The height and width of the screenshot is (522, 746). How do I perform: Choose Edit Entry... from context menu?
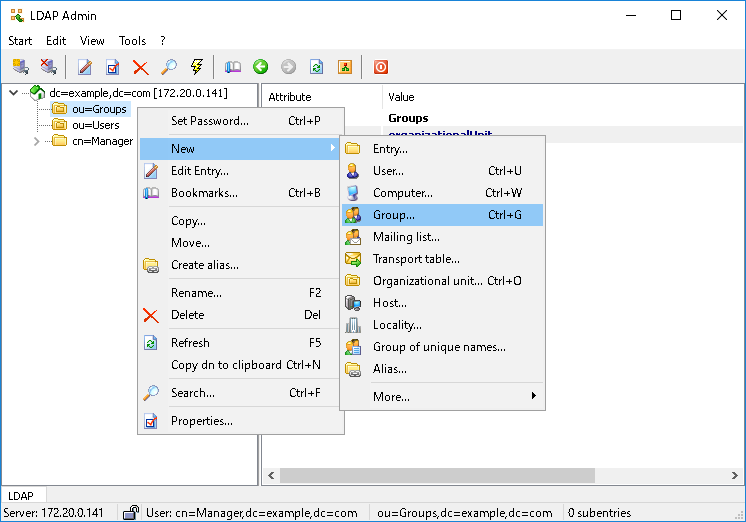[241, 171]
